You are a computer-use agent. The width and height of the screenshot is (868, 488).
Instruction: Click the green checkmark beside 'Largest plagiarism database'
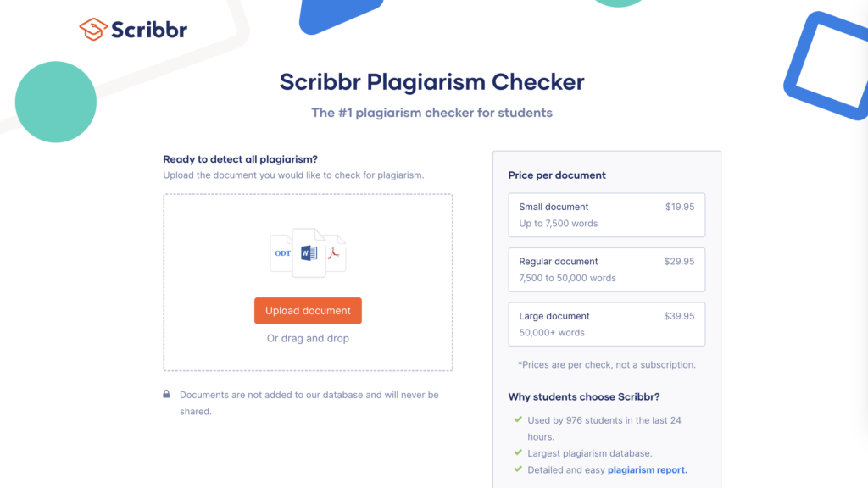518,453
